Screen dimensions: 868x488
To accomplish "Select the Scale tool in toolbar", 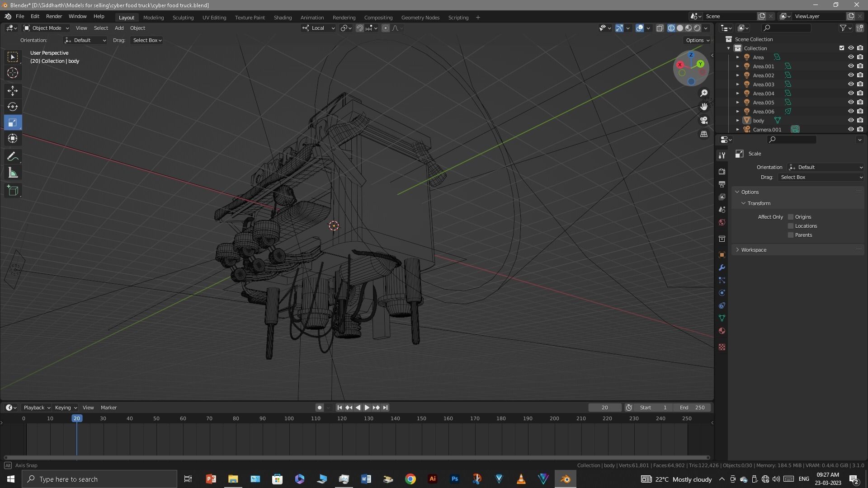I will point(13,122).
